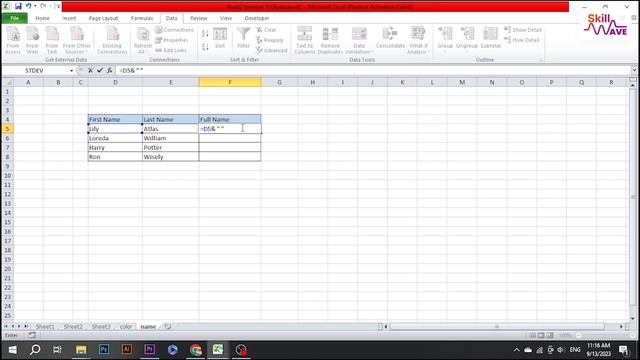The height and width of the screenshot is (360, 640).
Task: Open Photoshop from the taskbar
Action: coord(104,350)
